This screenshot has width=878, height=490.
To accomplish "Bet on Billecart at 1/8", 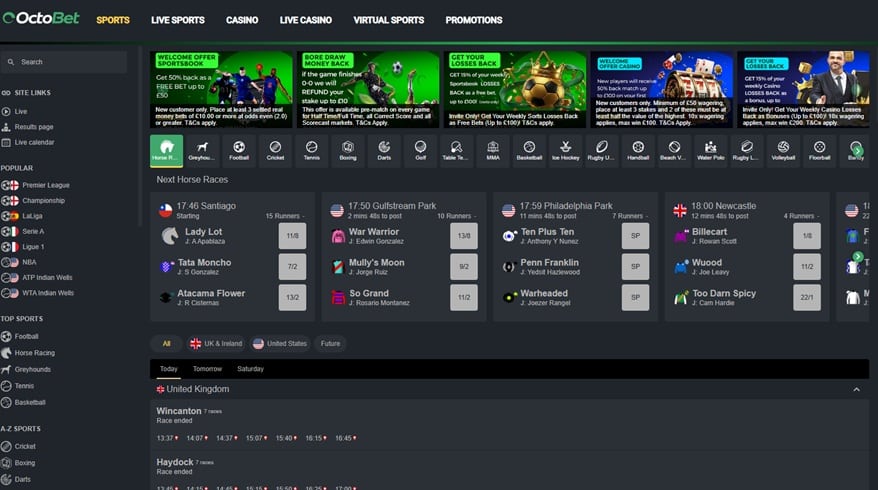I will (x=807, y=236).
